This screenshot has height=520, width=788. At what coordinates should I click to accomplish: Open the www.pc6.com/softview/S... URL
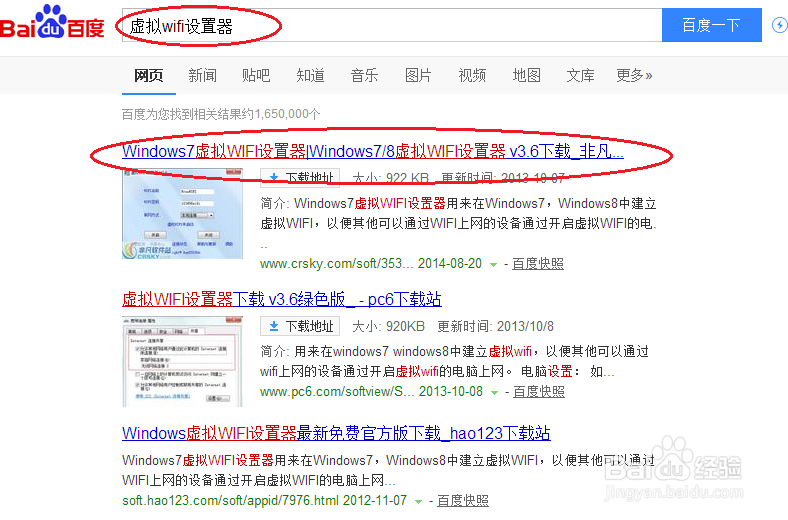click(336, 391)
